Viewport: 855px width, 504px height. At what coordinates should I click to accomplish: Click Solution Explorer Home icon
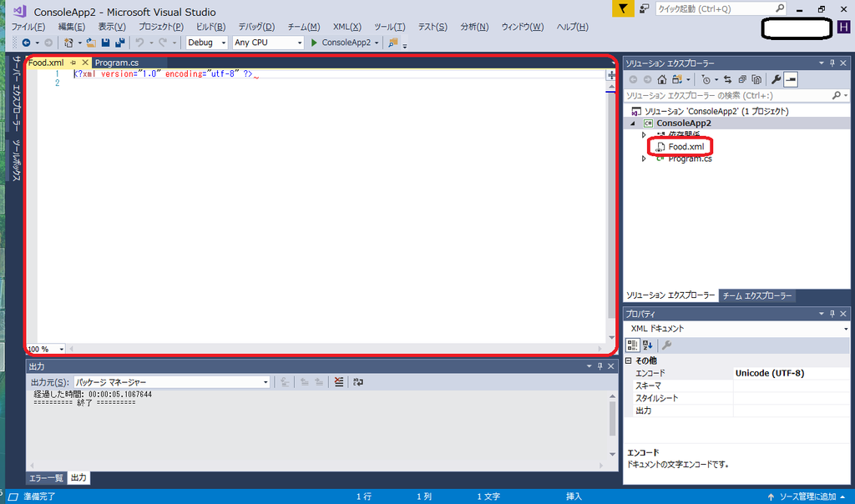point(662,79)
